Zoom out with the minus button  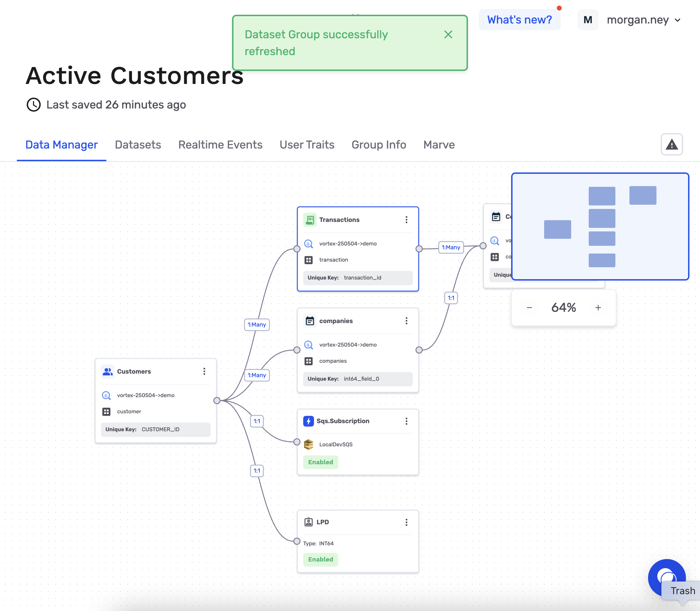(x=529, y=308)
